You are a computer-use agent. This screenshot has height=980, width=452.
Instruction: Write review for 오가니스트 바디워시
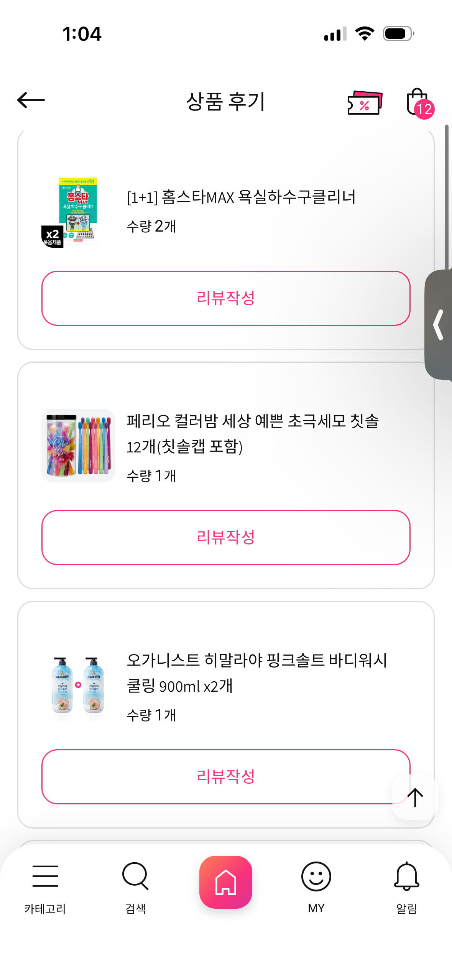click(226, 776)
